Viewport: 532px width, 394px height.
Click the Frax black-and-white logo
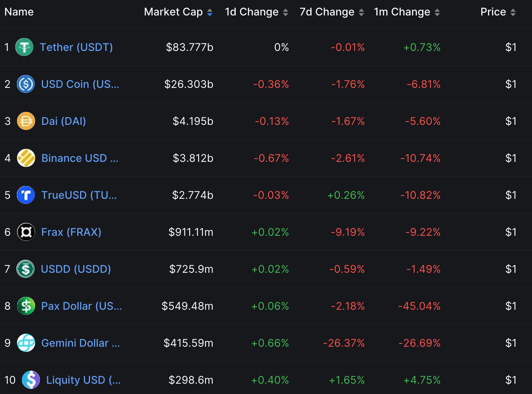point(25,232)
